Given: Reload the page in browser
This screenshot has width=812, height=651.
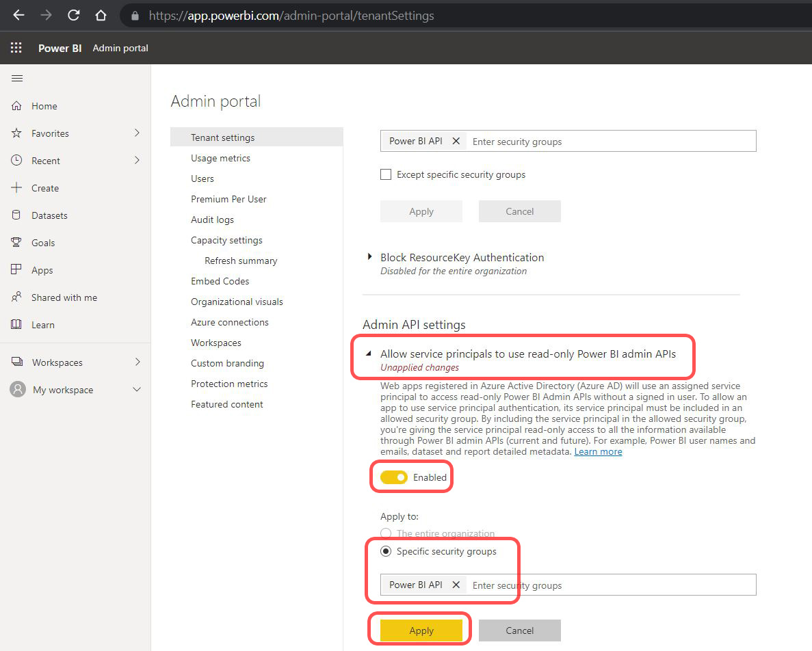Looking at the screenshot, I should [x=73, y=15].
